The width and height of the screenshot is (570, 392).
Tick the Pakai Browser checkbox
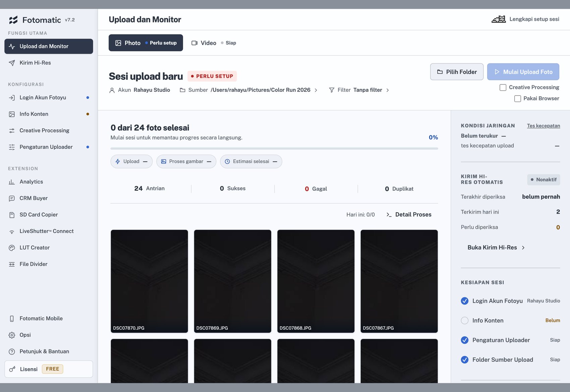tap(518, 99)
